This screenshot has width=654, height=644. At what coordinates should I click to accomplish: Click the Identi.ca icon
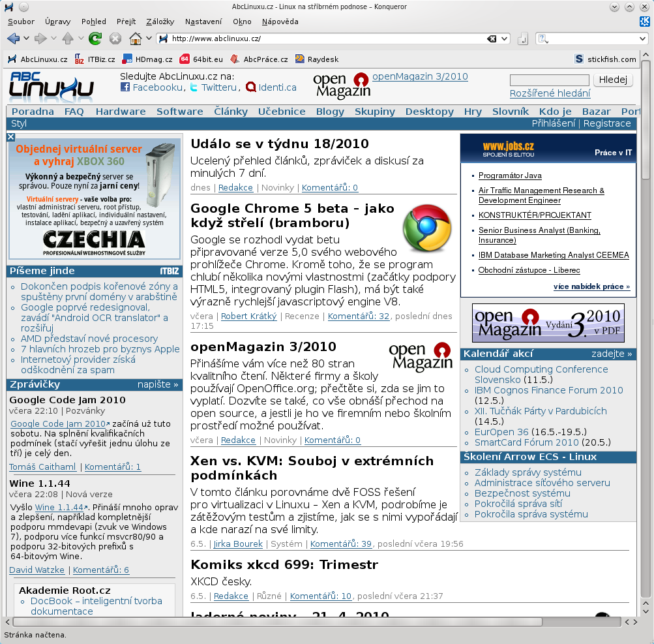(x=250, y=87)
